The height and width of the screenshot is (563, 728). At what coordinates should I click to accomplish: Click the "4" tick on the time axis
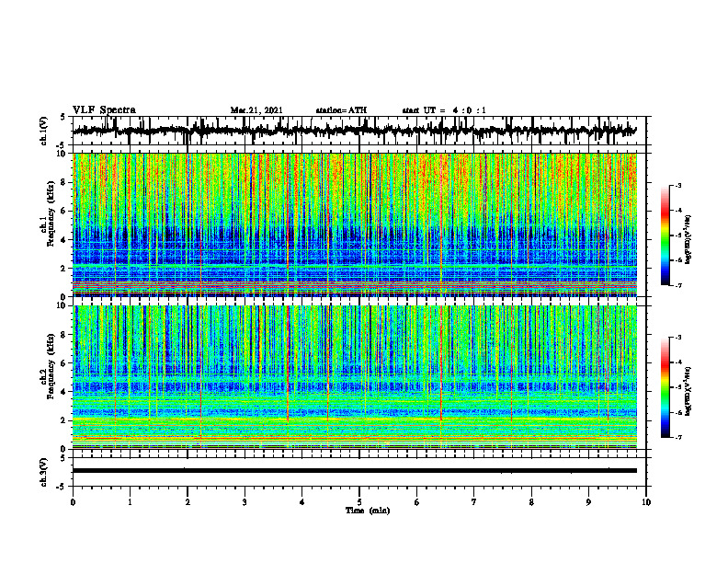tap(302, 502)
